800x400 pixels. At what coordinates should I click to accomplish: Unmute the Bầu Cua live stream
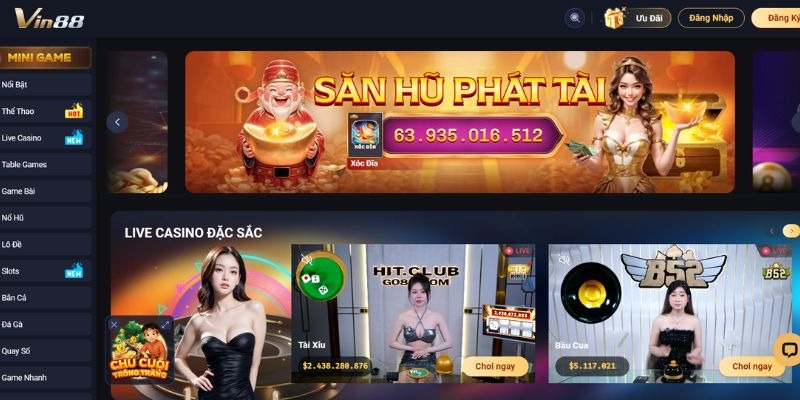[564, 260]
